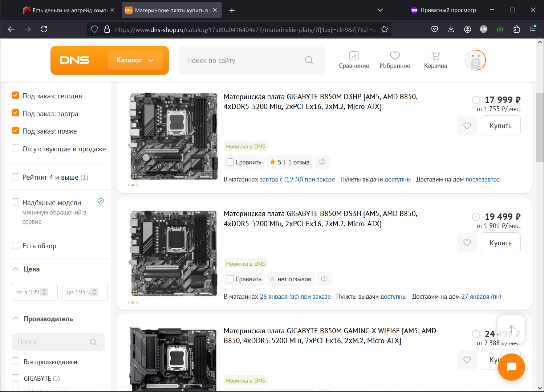Buy the GIGABYTE B850M DS3H motherboard
Image resolution: width=544 pixels, height=392 pixels.
(x=500, y=242)
